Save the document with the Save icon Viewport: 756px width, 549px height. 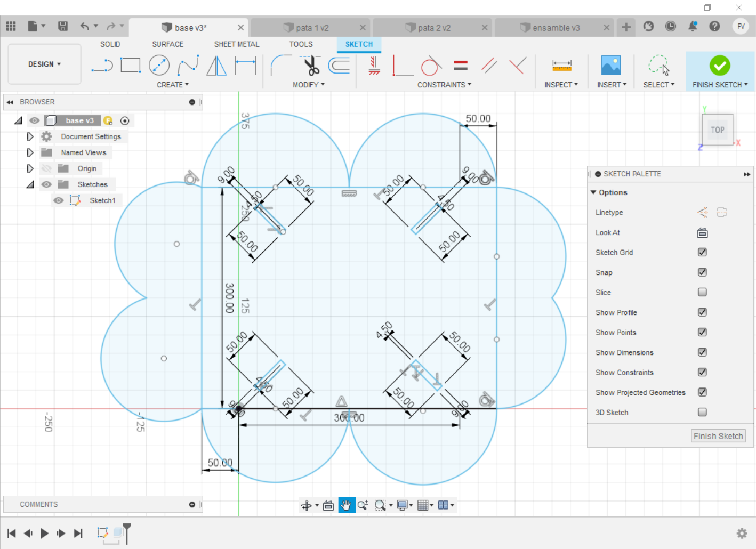point(63,26)
